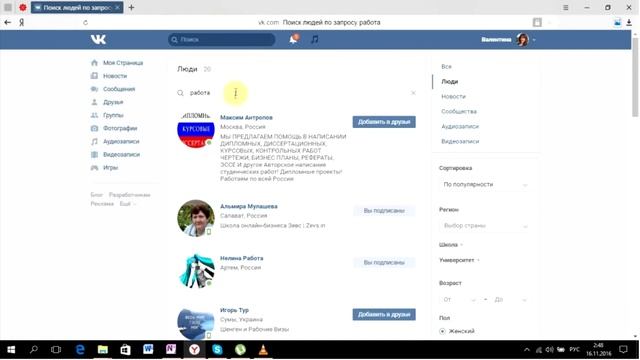Screen dimensions: 640x360
Task: Open the music note player icon
Action: (314, 40)
